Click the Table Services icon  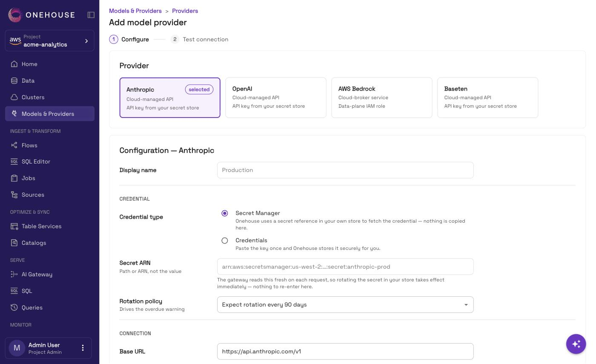point(14,226)
